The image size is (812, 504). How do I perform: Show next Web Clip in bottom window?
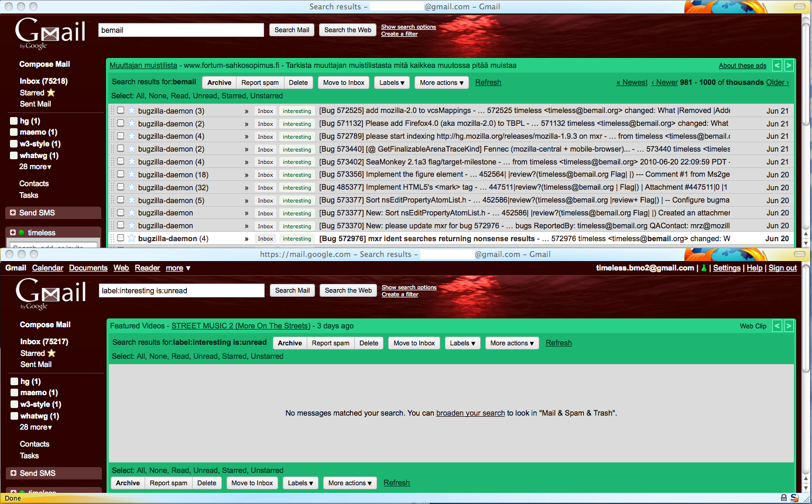coord(789,326)
